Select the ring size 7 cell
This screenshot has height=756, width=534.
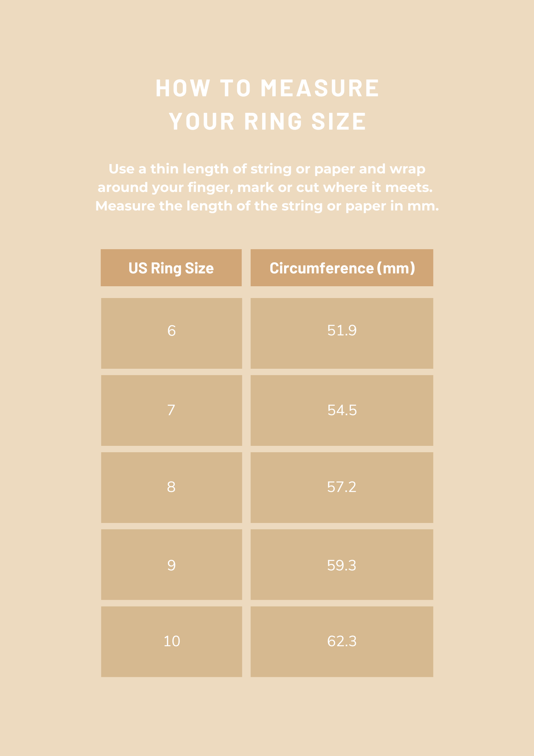(171, 411)
